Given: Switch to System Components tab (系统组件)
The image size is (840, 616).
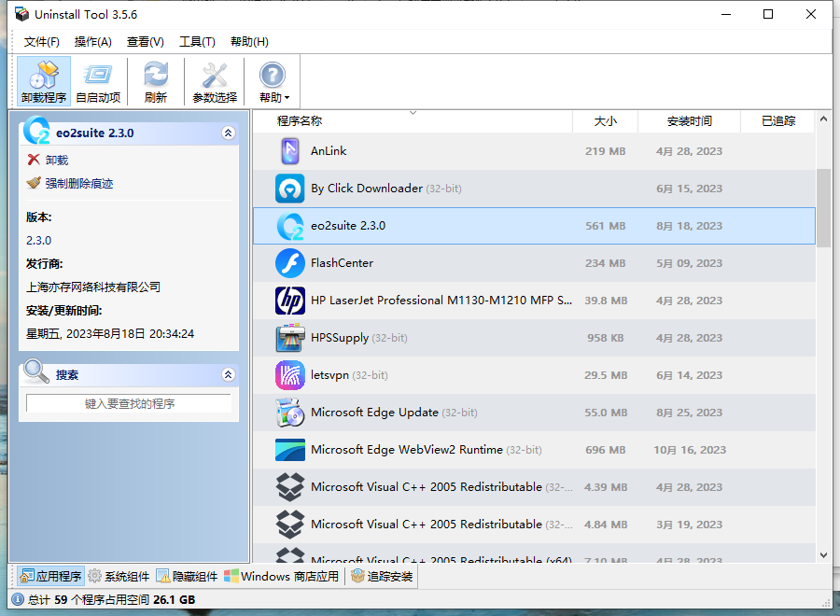Looking at the screenshot, I should click(119, 577).
